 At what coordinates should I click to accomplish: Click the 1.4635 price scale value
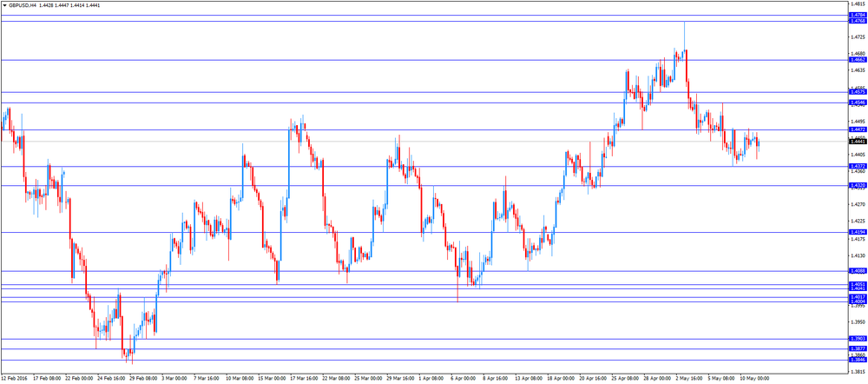[x=857, y=70]
